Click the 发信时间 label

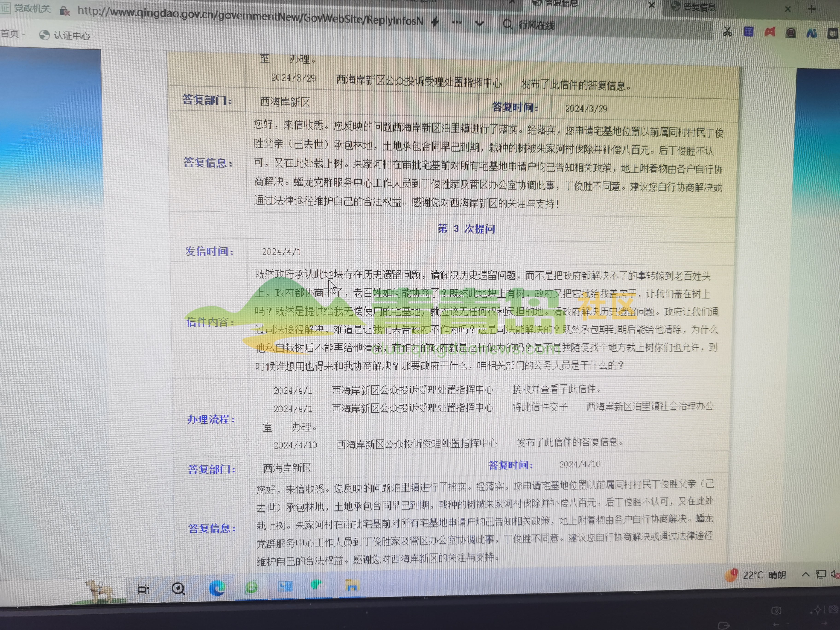(x=209, y=251)
